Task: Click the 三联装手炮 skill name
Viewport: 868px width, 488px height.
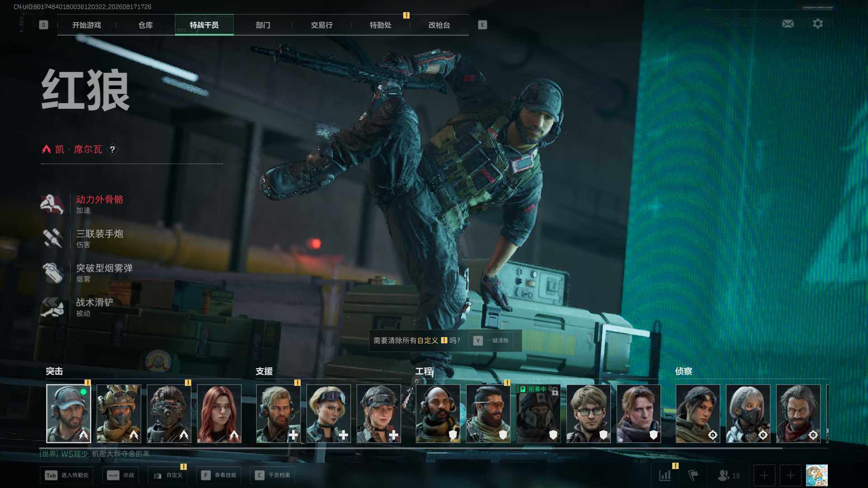Action: pyautogui.click(x=99, y=234)
